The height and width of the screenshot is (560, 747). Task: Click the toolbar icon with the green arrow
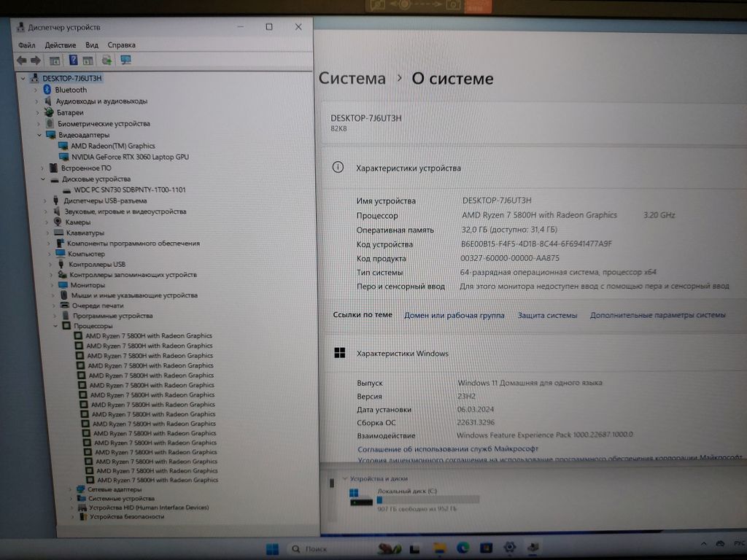point(107,60)
